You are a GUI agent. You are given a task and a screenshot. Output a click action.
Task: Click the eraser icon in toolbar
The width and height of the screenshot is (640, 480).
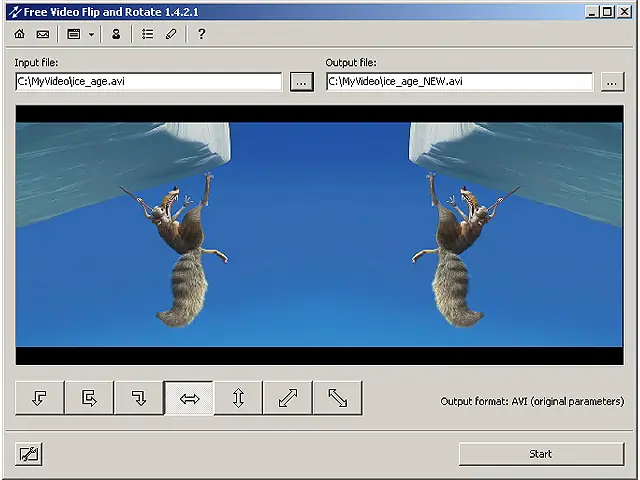[x=171, y=34]
